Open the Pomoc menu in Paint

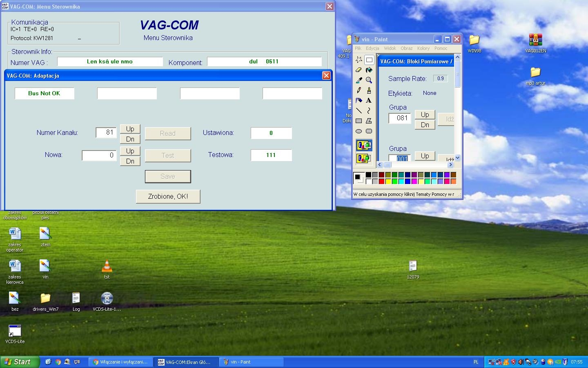coord(441,48)
